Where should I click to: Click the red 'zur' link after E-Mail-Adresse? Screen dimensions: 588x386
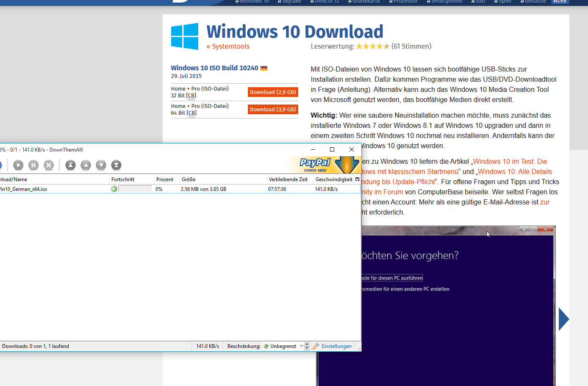(x=545, y=202)
